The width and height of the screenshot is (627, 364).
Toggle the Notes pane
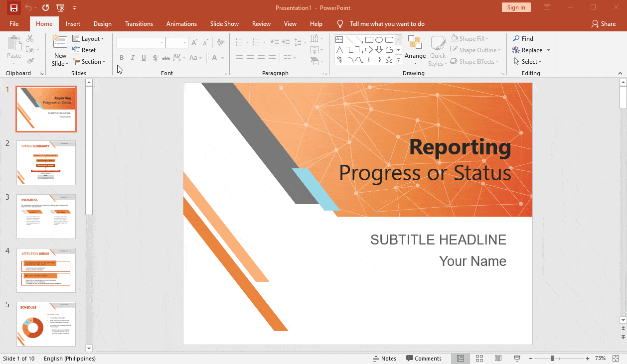(x=384, y=359)
